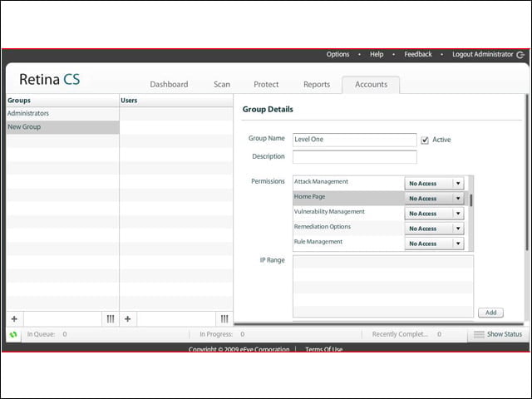Viewport: 532px width, 399px height.
Task: Open the Attack Management access dropdown
Action: coord(434,184)
